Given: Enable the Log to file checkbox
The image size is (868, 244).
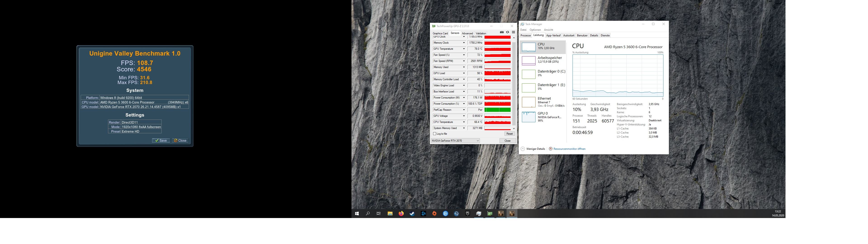Looking at the screenshot, I should pyautogui.click(x=435, y=134).
